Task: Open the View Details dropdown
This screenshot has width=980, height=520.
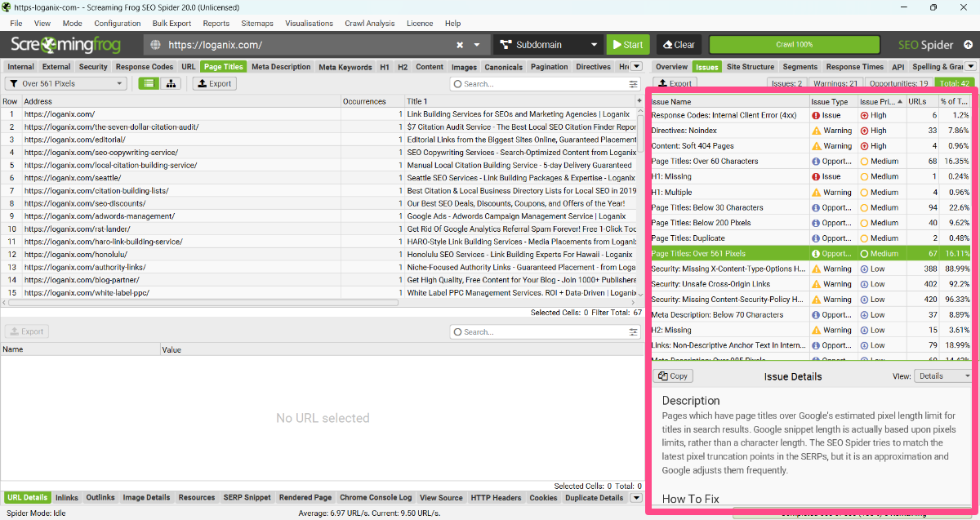Action: tap(943, 376)
